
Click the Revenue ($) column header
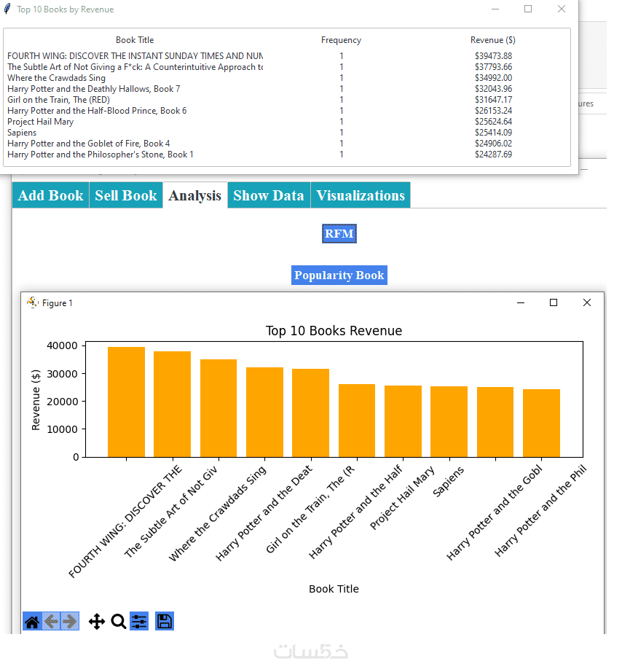[492, 40]
